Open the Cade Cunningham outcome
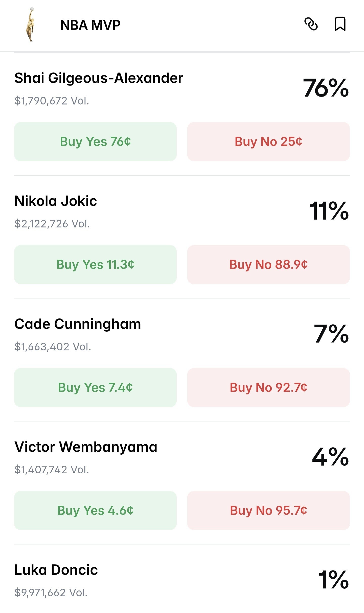 (x=78, y=324)
